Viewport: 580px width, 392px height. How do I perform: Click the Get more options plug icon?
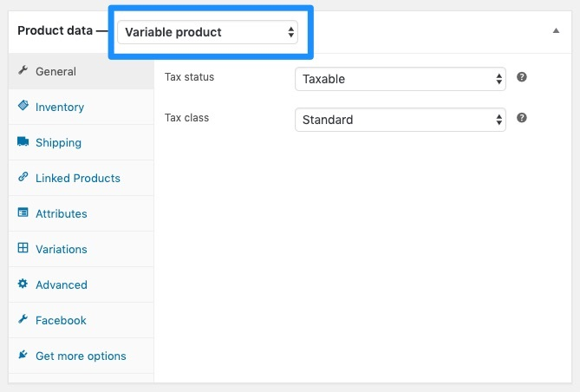click(23, 355)
